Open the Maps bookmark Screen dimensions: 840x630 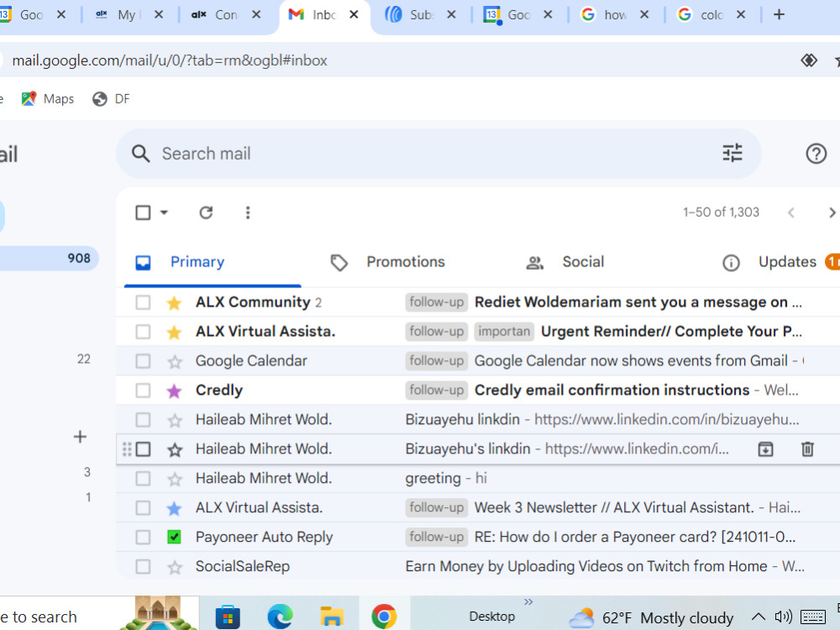point(48,98)
